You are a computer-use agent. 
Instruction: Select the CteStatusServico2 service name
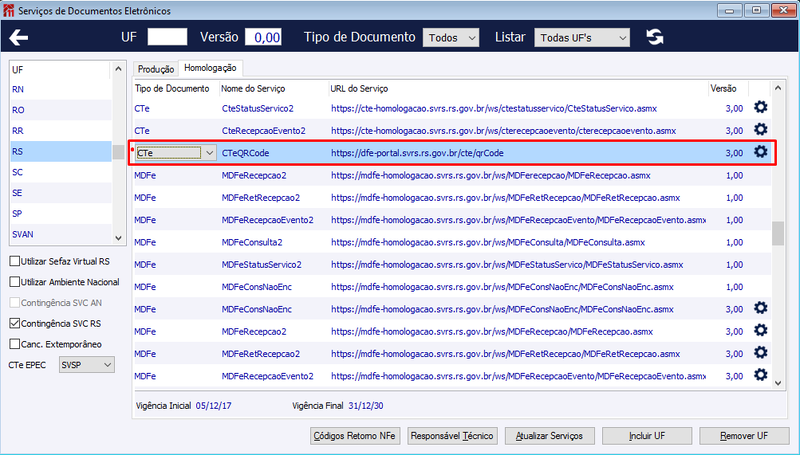point(258,109)
